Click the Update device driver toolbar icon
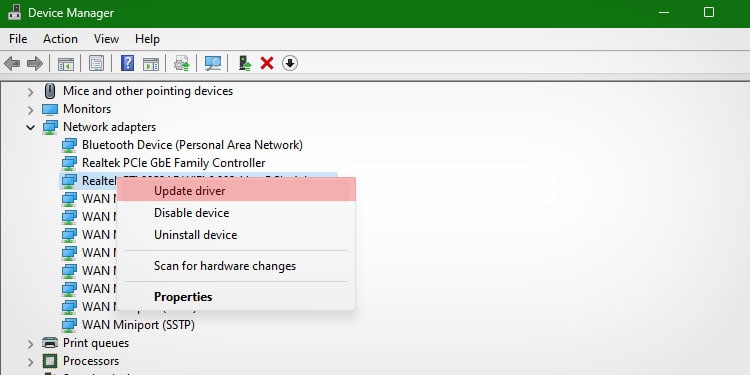750x375 pixels. click(182, 63)
